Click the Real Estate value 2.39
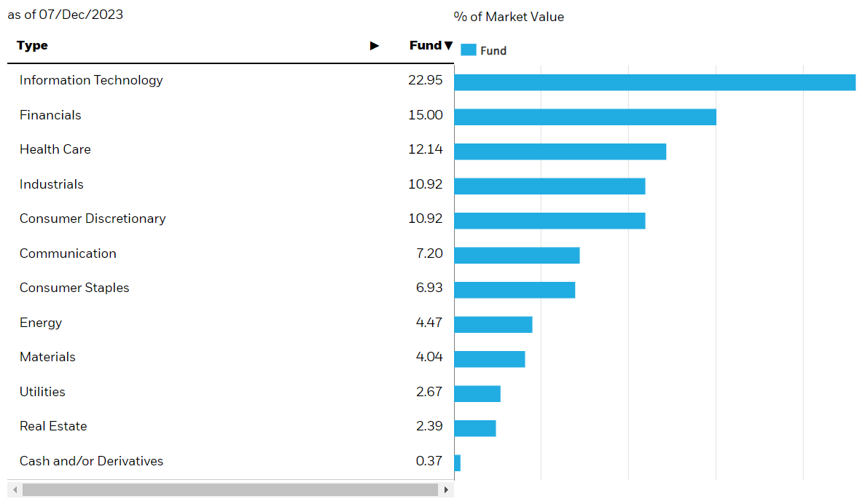The width and height of the screenshot is (868, 504). coord(429,426)
